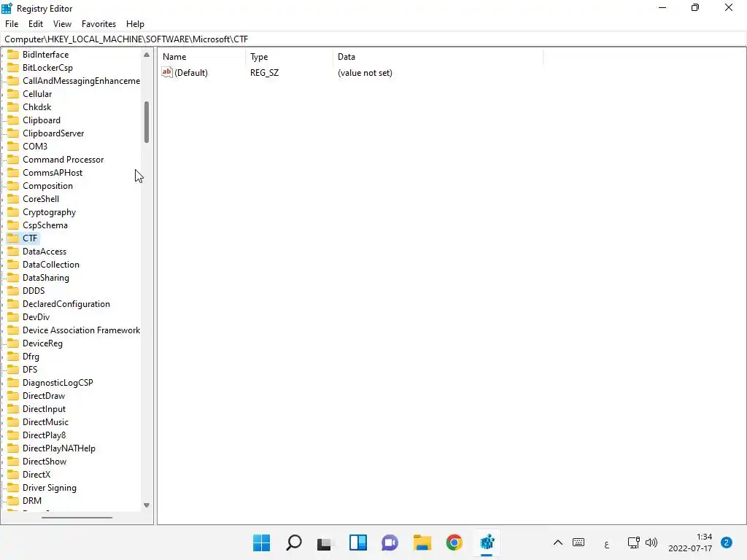Click the Chkdsk folder icon
The image size is (747, 560).
coord(13,107)
